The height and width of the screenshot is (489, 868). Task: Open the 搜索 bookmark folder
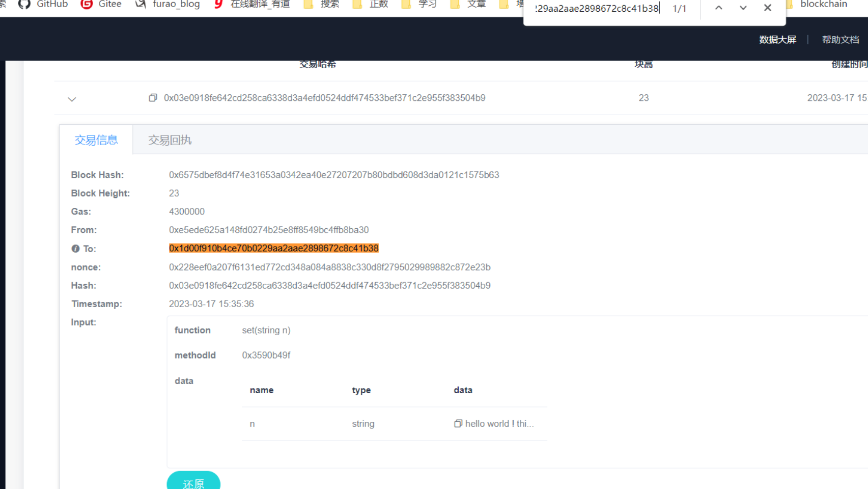pos(321,4)
